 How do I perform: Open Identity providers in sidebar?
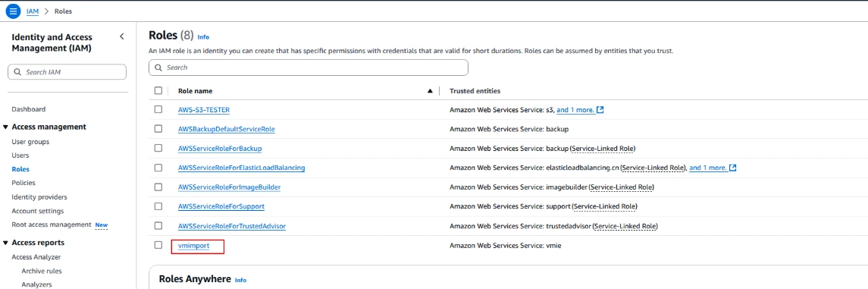pyautogui.click(x=39, y=197)
